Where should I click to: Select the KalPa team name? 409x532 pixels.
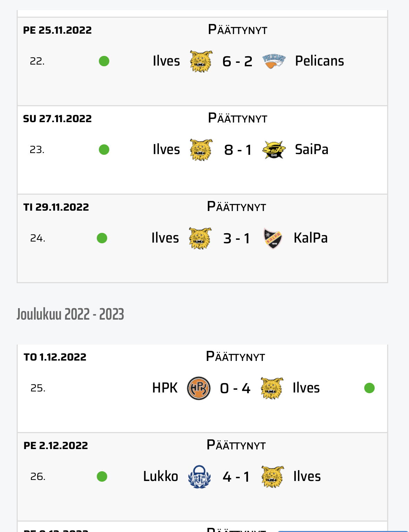click(x=310, y=238)
